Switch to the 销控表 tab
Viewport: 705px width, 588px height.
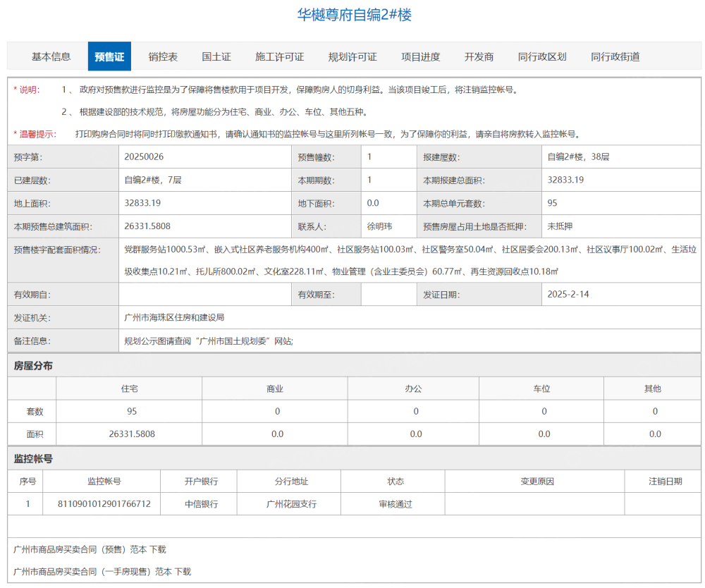(163, 56)
